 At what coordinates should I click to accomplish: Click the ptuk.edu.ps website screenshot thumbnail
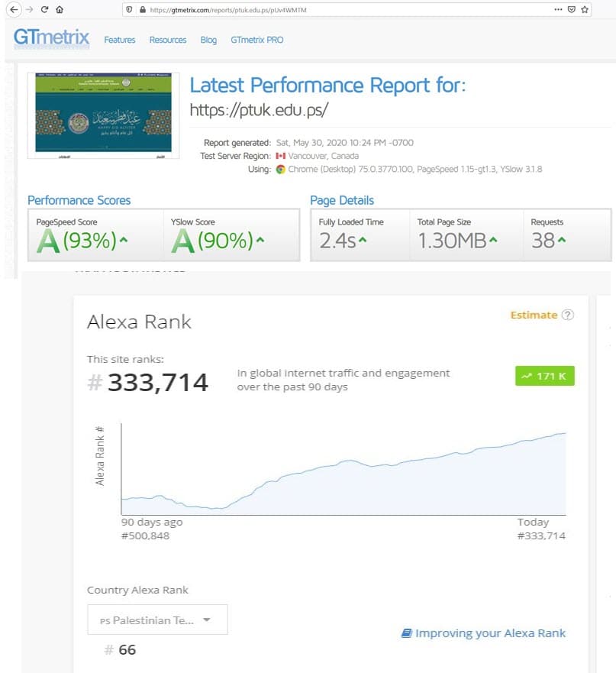(x=103, y=115)
